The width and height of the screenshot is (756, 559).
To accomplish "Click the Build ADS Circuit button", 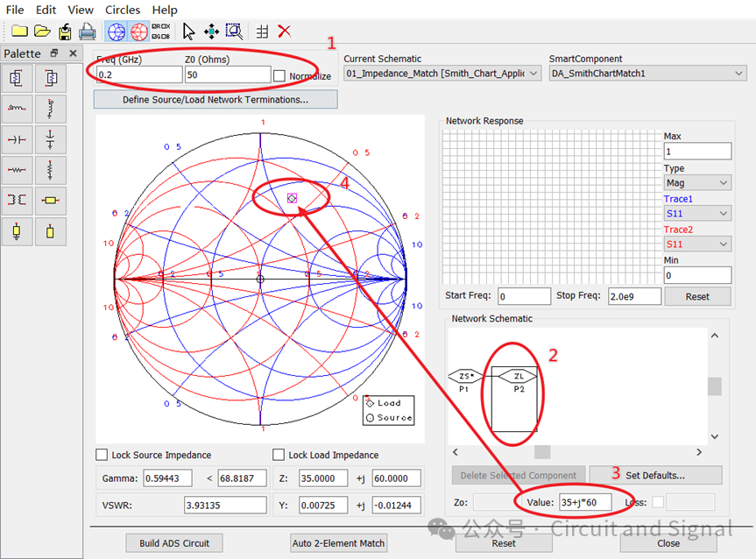I will (174, 543).
